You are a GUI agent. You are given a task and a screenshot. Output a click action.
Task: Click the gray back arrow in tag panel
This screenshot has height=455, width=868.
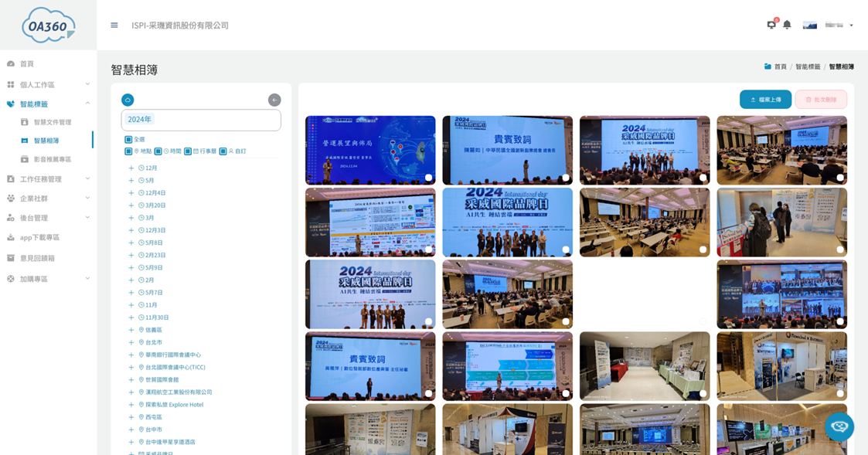[x=274, y=100]
